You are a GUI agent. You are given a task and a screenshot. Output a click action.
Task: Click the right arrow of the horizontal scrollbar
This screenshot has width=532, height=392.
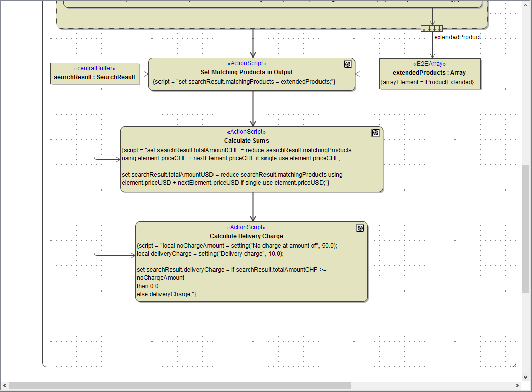pyautogui.click(x=517, y=385)
